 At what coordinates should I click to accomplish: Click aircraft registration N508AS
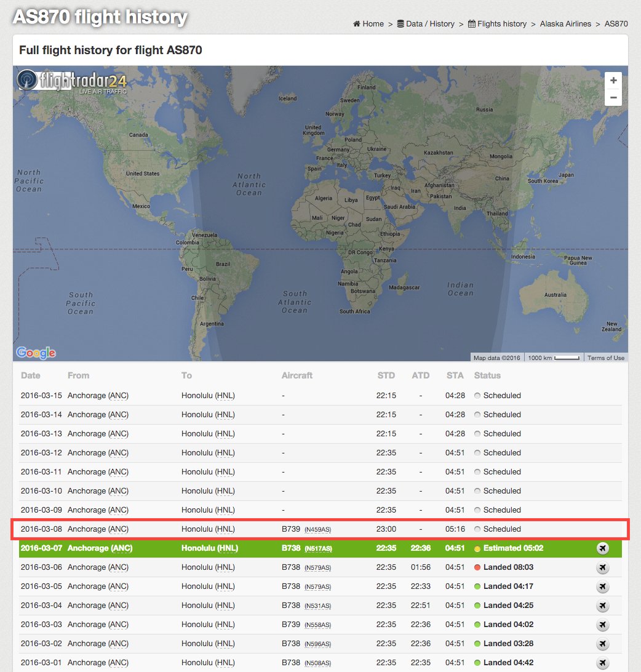point(318,663)
